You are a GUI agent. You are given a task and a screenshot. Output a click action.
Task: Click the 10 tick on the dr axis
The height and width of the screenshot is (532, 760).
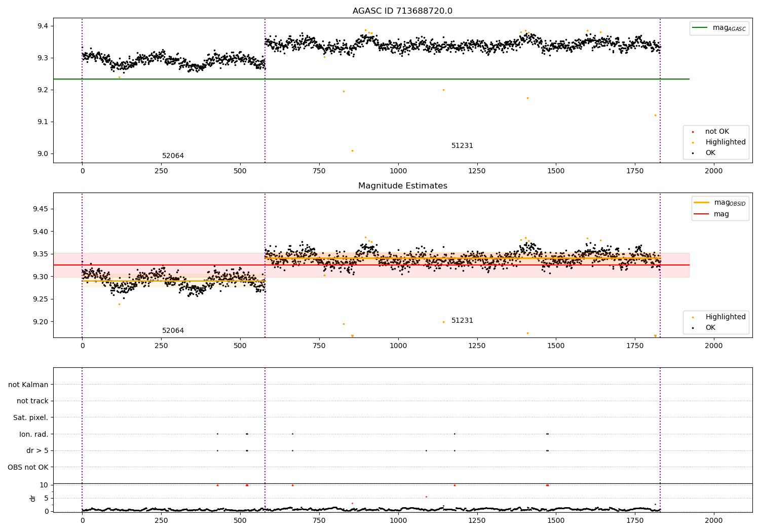(44, 485)
